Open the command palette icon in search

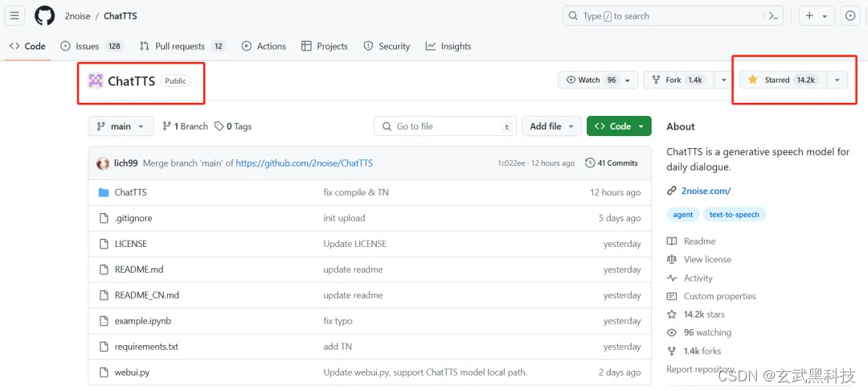click(773, 17)
